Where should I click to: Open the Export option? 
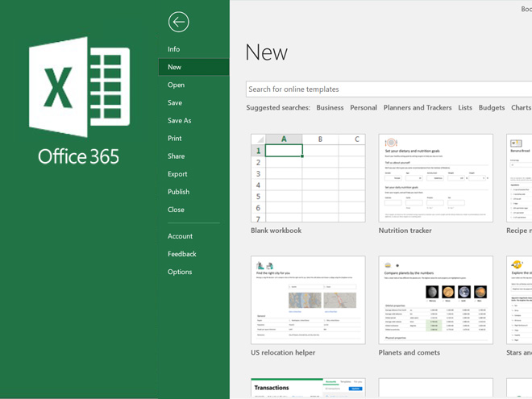(177, 173)
